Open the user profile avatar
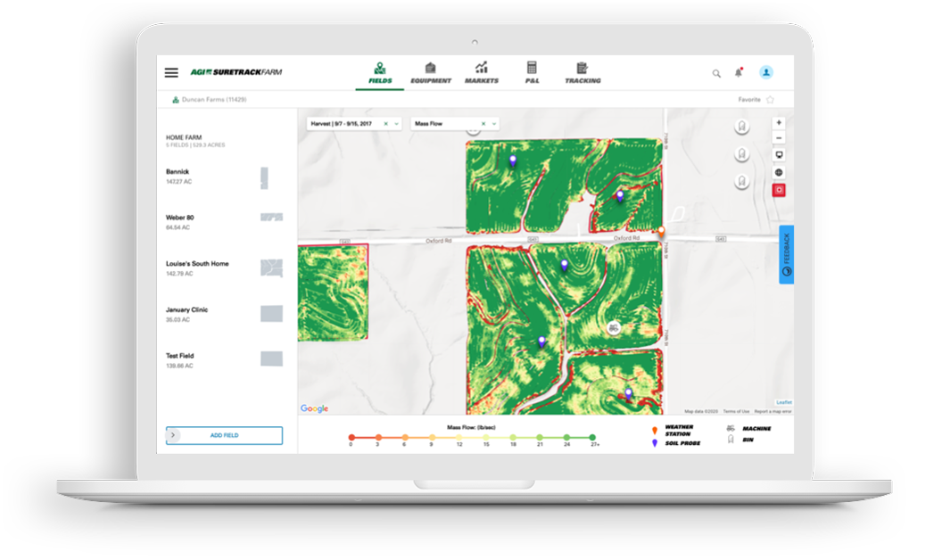 766,72
